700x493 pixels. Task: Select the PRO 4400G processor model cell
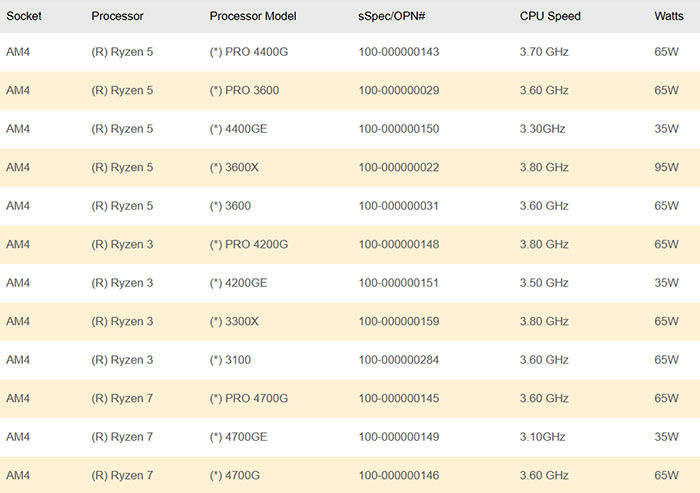coord(249,52)
